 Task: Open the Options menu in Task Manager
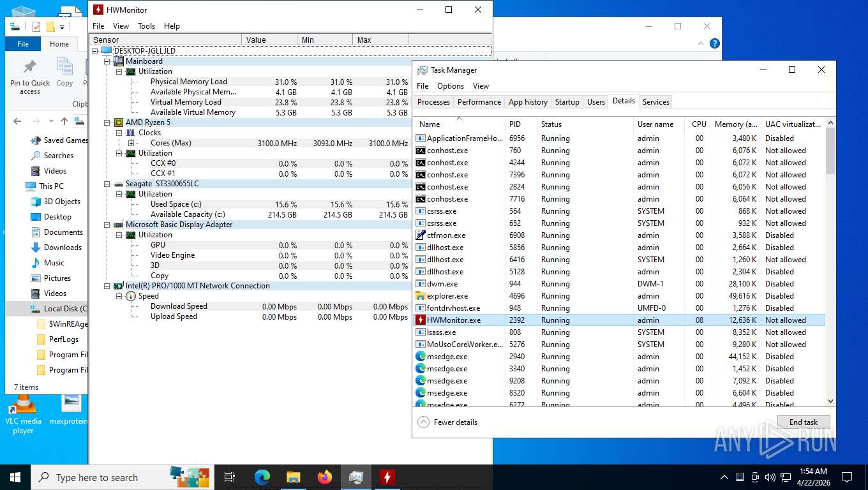coord(451,86)
